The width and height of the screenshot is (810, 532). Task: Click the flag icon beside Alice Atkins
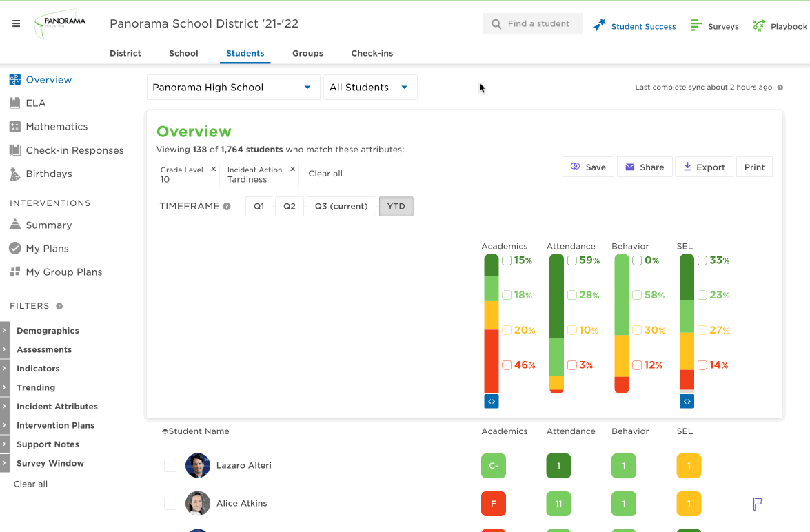coord(758,504)
